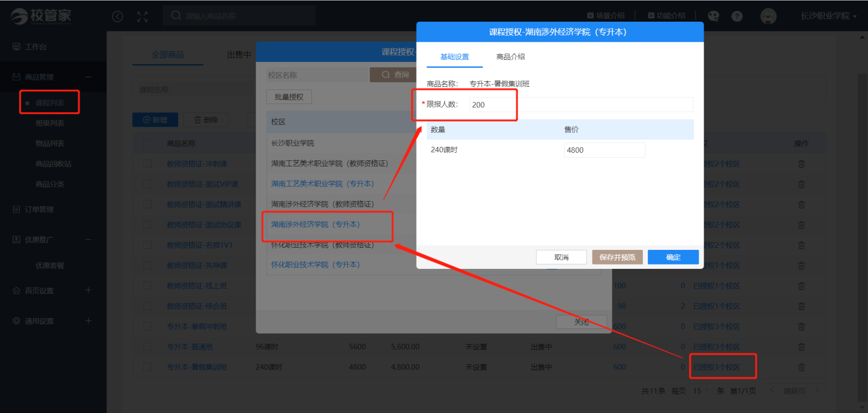Screen dimensions: 868x413
Task: Click the 校管家 logo
Action: 41,16
